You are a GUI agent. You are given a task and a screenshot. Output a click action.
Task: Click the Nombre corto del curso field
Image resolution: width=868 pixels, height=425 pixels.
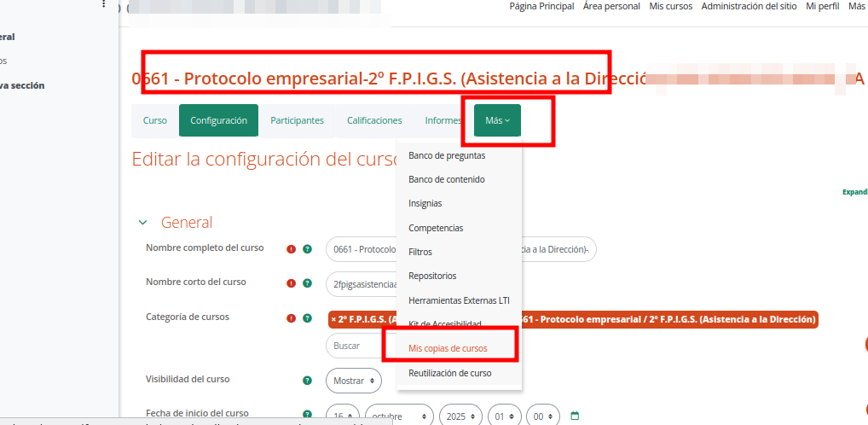(x=362, y=283)
